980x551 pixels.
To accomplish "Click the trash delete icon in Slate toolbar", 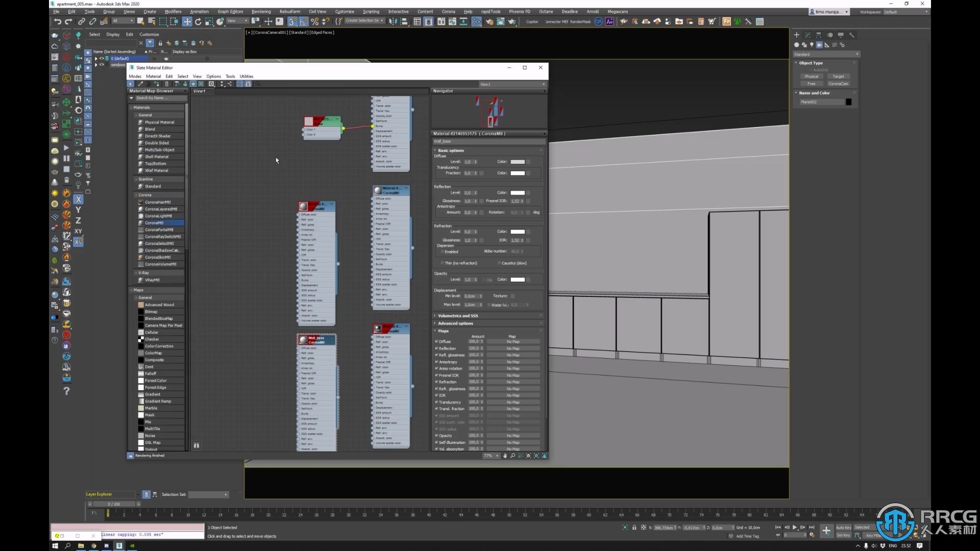I will tap(166, 84).
